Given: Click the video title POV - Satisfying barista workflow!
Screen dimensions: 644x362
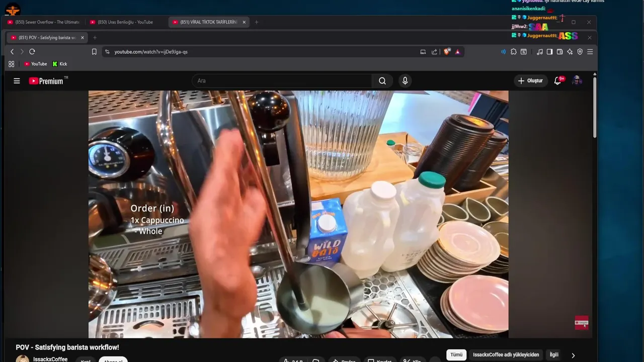Looking at the screenshot, I should [67, 347].
